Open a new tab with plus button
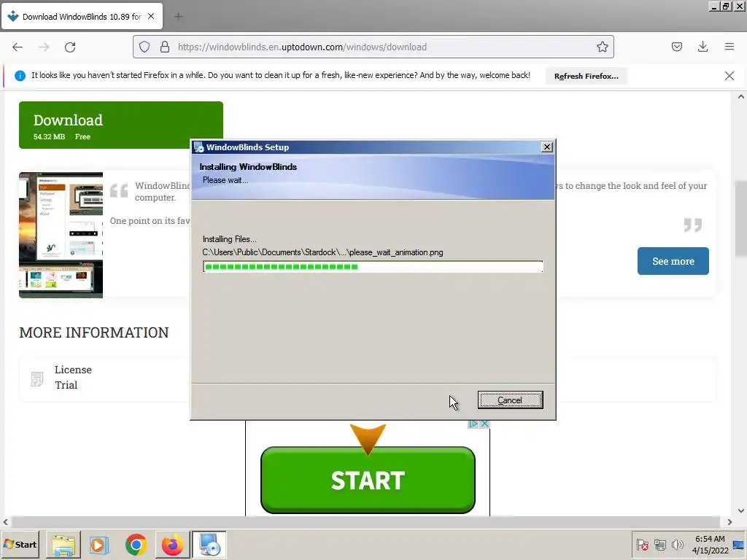The image size is (747, 560). tap(179, 17)
